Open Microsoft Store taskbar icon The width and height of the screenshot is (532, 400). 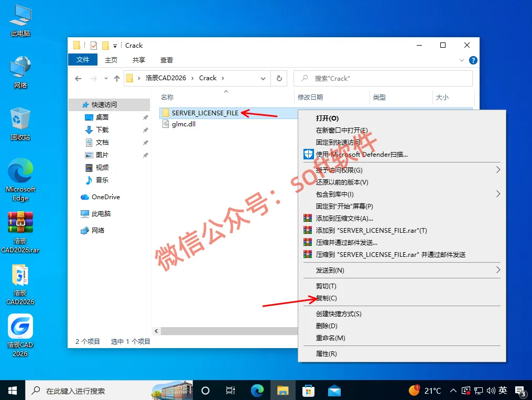point(308,391)
